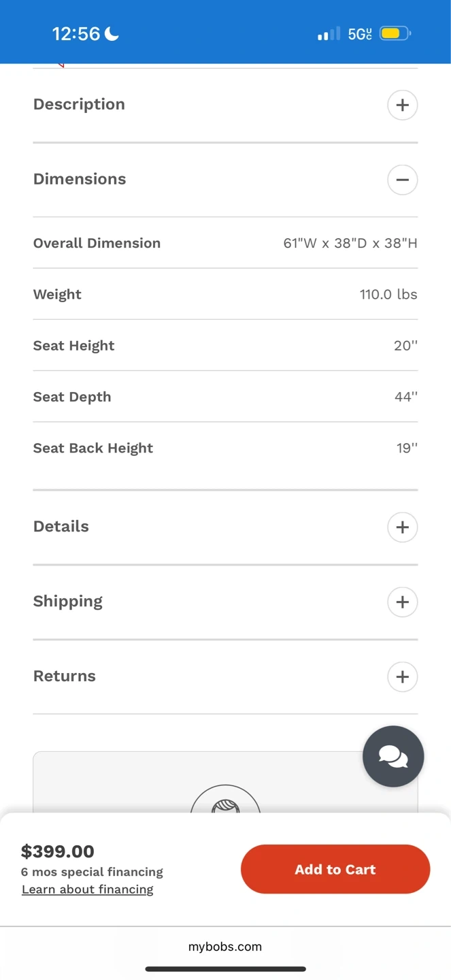Tap the cellular signal bars icon
This screenshot has width=451, height=980.
[329, 34]
